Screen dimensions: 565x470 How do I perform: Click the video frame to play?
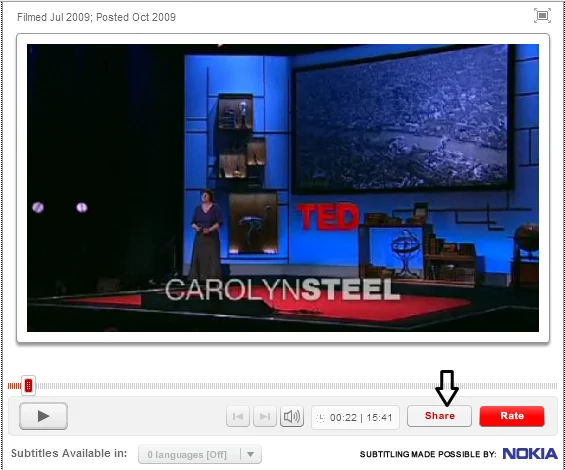[283, 188]
